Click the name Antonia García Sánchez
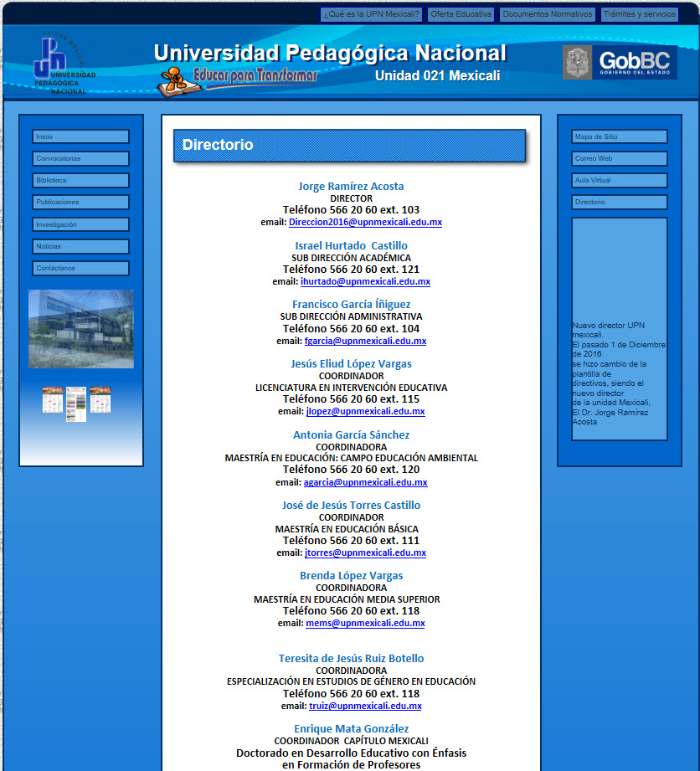 tap(351, 434)
